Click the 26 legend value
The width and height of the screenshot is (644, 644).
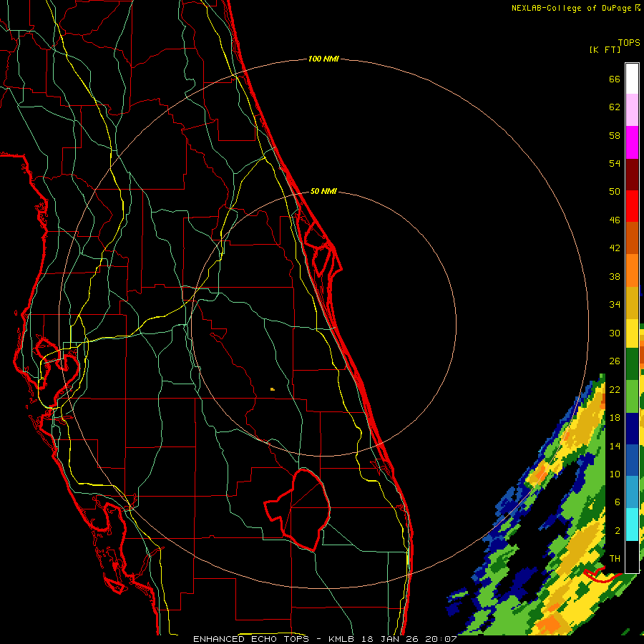[x=615, y=361]
